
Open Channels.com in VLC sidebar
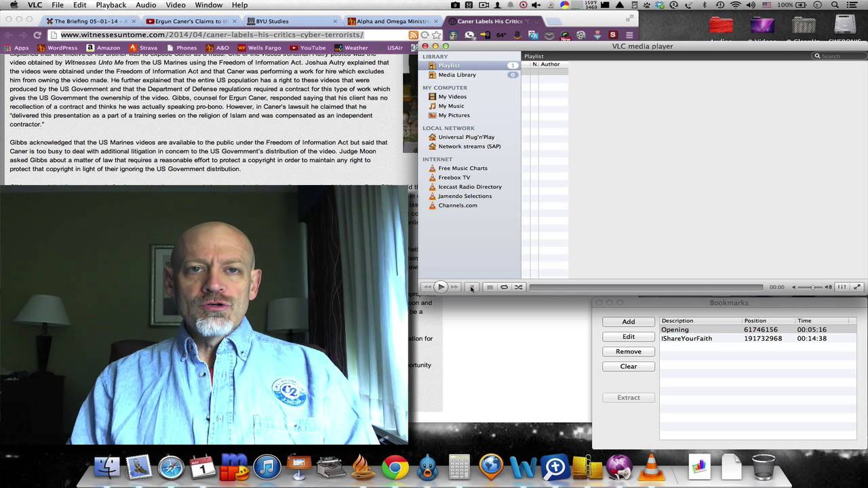(458, 205)
